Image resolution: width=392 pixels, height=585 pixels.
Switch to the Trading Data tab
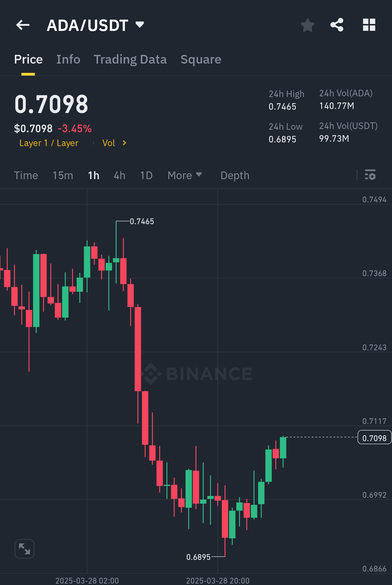pos(130,59)
